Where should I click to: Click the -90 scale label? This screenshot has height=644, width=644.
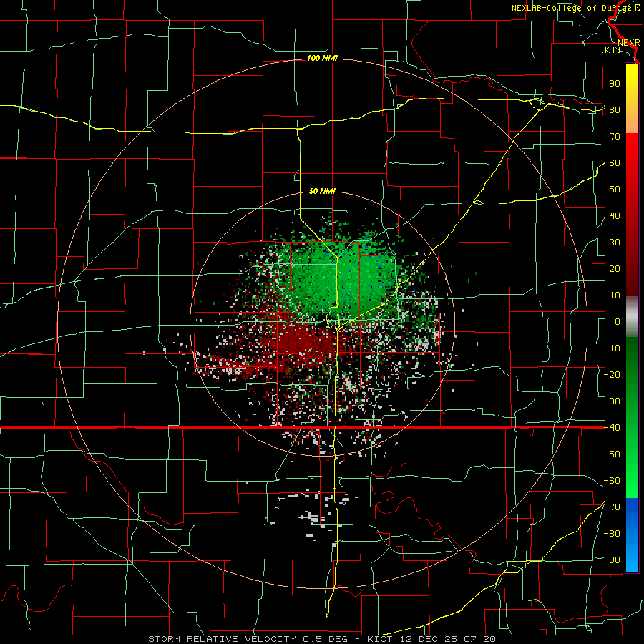click(612, 560)
